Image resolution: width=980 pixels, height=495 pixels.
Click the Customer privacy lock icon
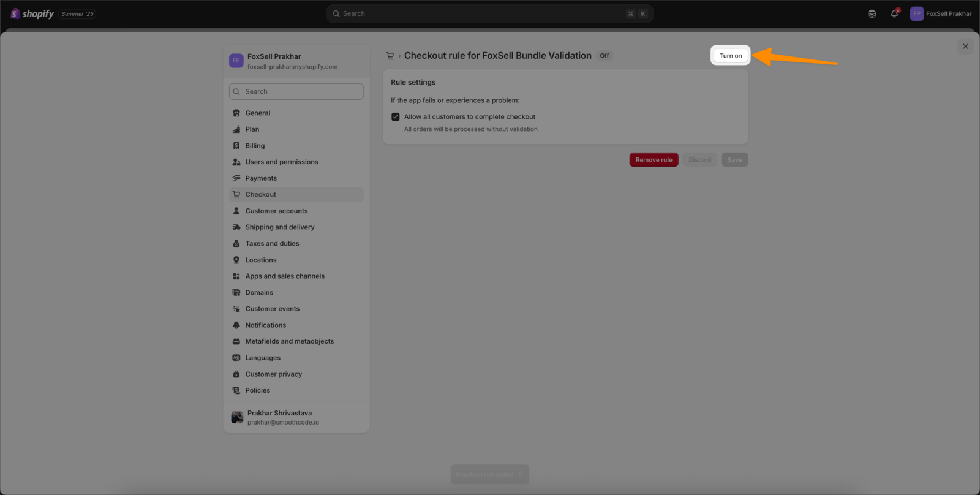tap(236, 374)
